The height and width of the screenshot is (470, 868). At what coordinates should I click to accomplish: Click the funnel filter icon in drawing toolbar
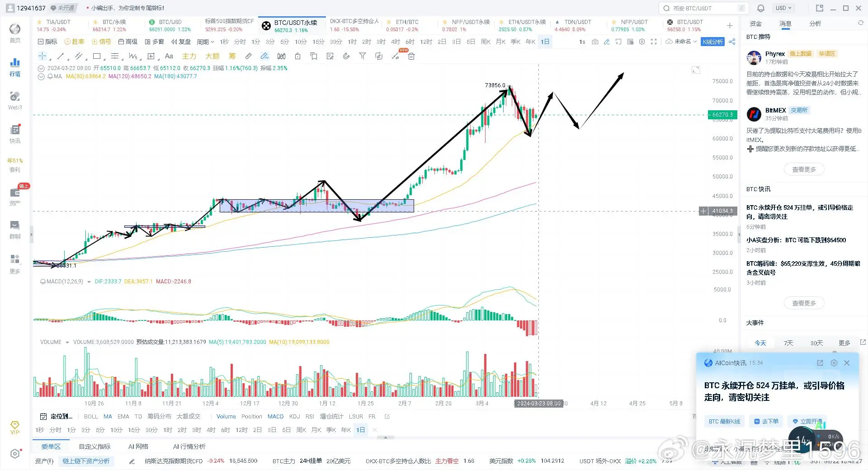click(x=363, y=56)
